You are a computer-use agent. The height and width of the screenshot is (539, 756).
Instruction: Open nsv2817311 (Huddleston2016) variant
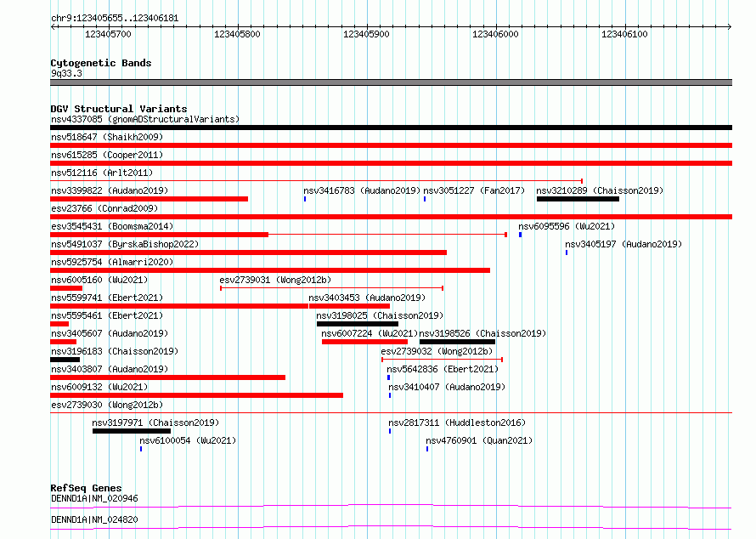tap(457, 423)
